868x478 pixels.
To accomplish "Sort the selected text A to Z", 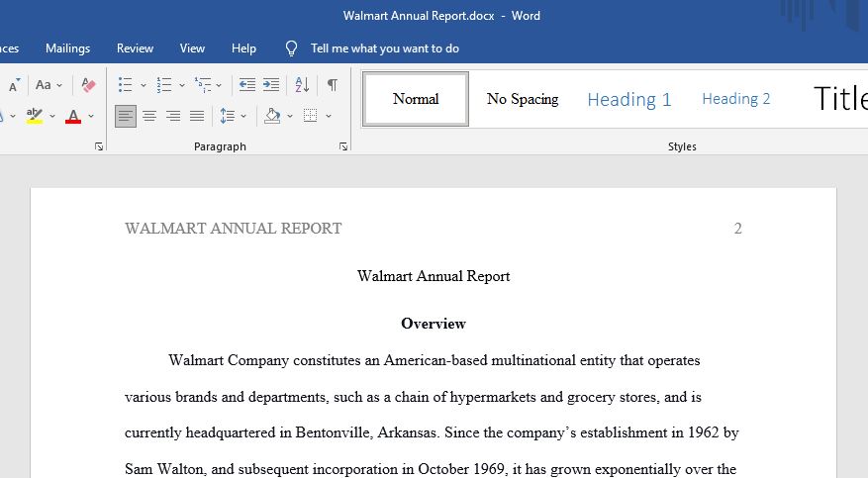I will pyautogui.click(x=302, y=85).
